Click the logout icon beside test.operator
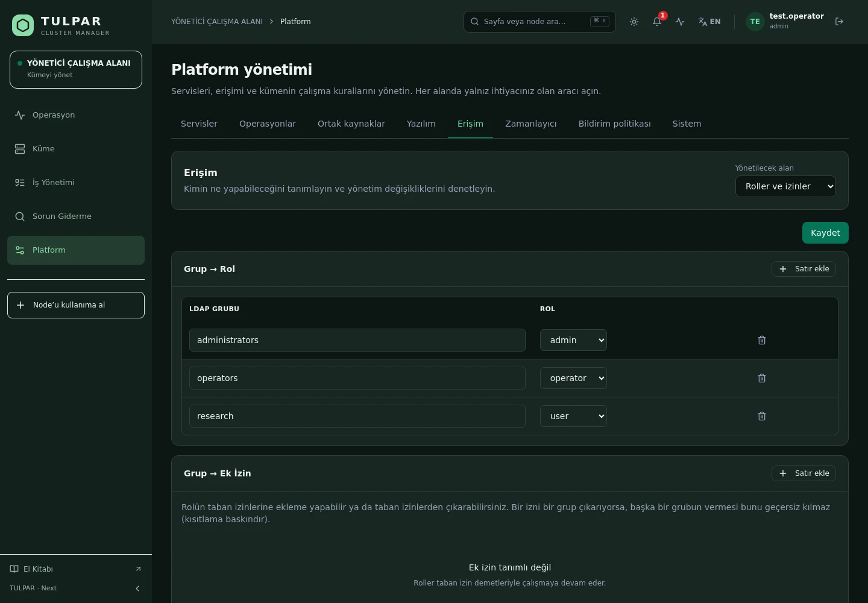This screenshot has height=603, width=868. [x=839, y=22]
